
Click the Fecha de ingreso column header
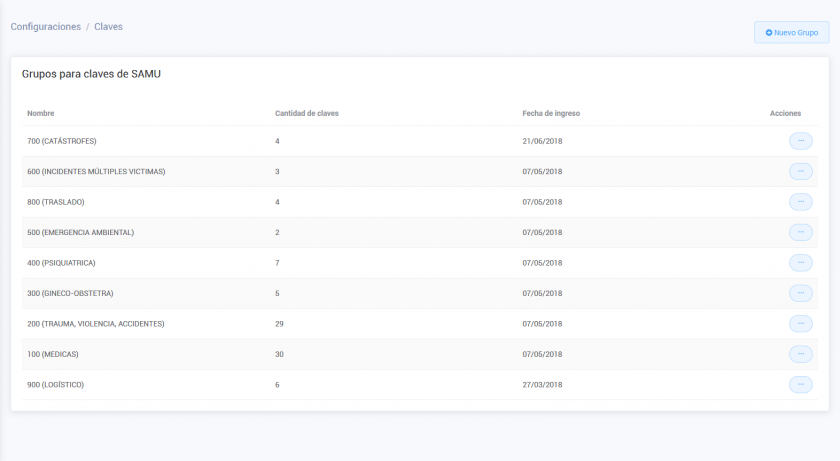(x=550, y=113)
